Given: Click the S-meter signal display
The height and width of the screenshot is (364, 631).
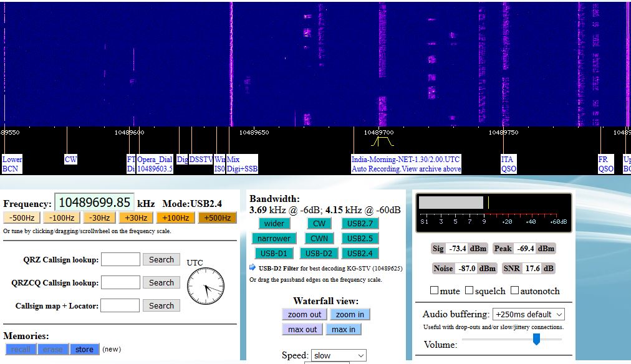Looking at the screenshot, I should (x=493, y=209).
